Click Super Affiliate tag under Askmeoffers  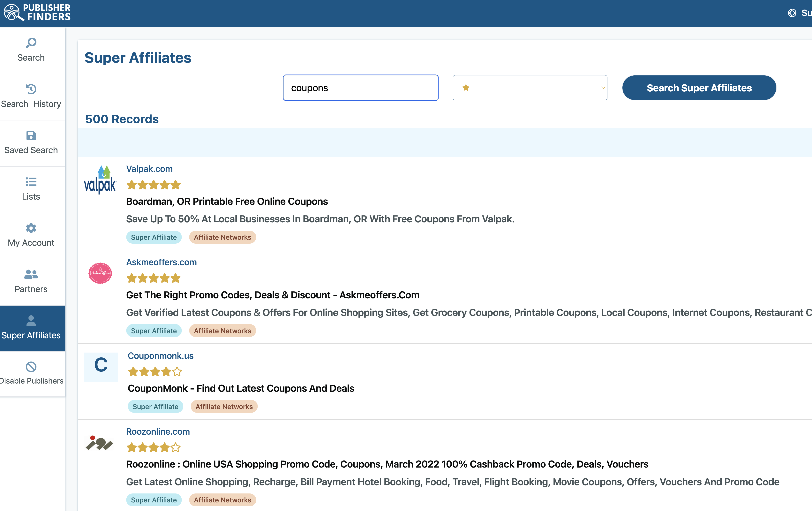tap(154, 331)
